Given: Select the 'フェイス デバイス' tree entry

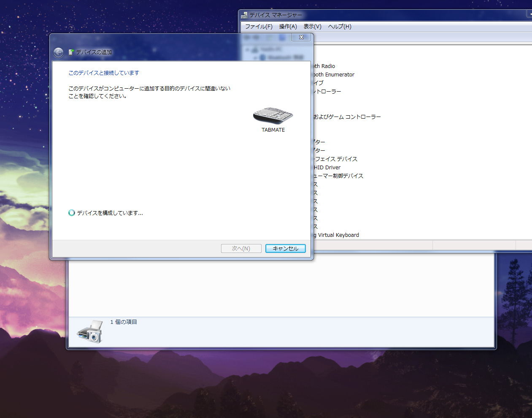Looking at the screenshot, I should click(x=336, y=159).
